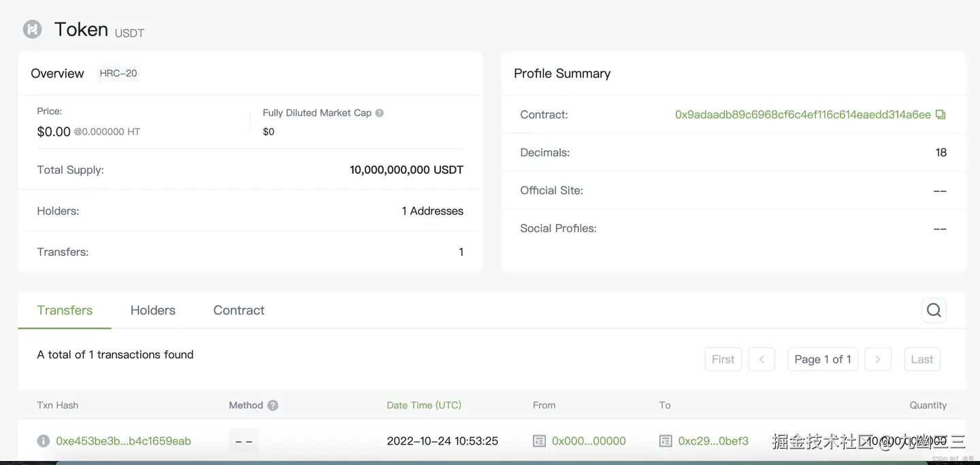This screenshot has height=465, width=980.
Task: Open contract address 0x9adaadb89c...314a6ee link
Action: [803, 114]
